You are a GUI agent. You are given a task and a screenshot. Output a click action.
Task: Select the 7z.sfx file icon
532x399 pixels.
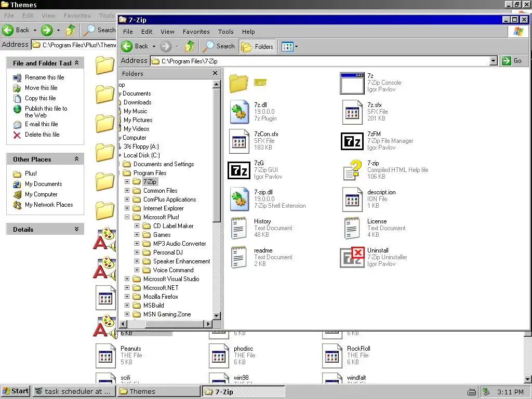coord(352,112)
